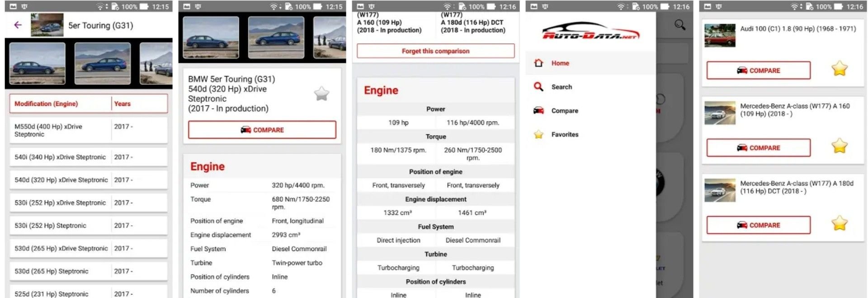Screen dimensions: 868x298
Task: Tap the purple back arrow beside 5er Touring
Action: click(x=18, y=25)
